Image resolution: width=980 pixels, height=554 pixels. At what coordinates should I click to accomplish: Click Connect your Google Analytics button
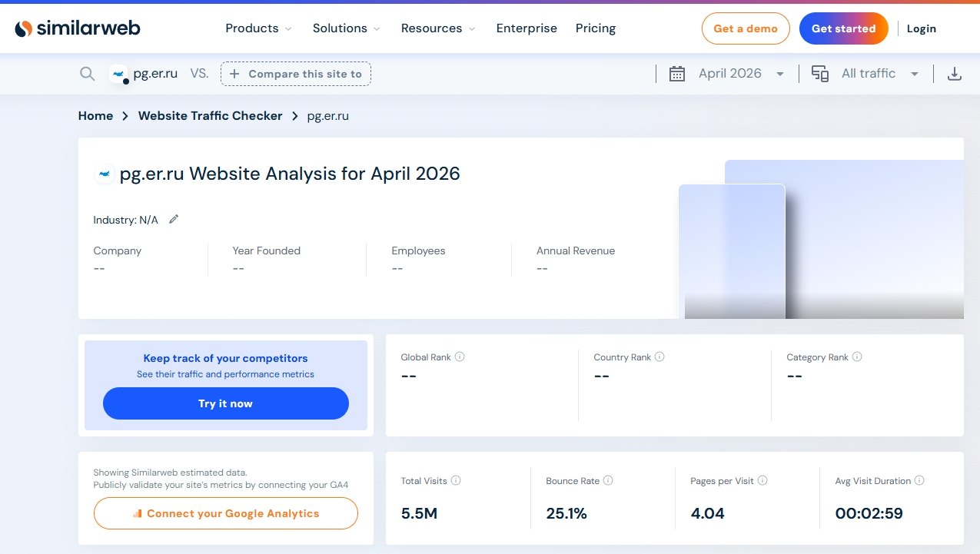226,513
